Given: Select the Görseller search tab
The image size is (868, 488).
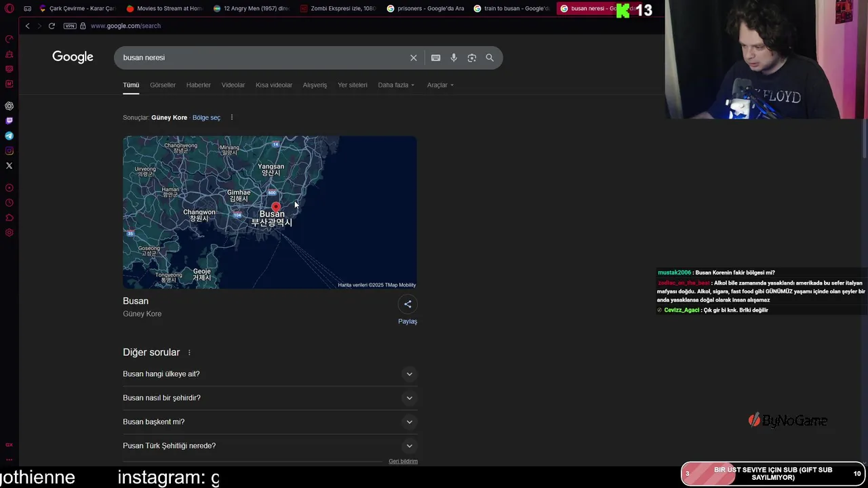Looking at the screenshot, I should tap(163, 85).
